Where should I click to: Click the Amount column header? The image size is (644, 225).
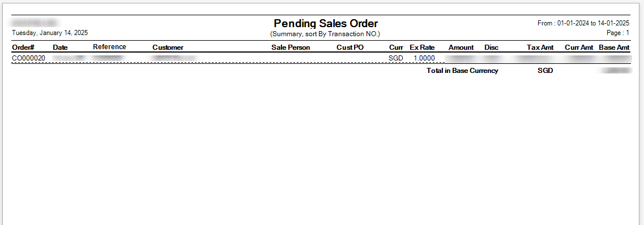click(x=461, y=47)
